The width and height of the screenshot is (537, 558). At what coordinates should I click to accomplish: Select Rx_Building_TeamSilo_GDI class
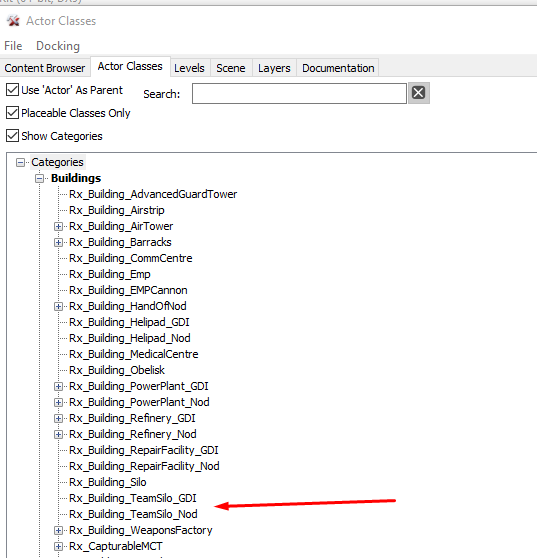133,499
